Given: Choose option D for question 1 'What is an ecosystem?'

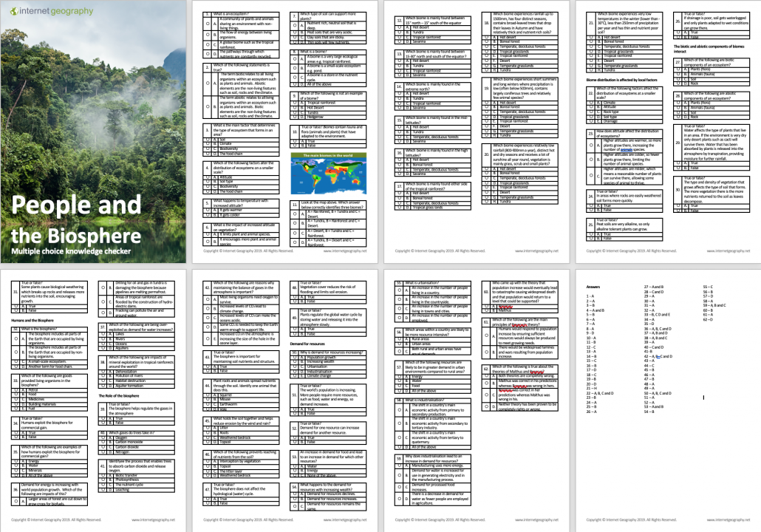Looking at the screenshot, I should click(x=207, y=53).
